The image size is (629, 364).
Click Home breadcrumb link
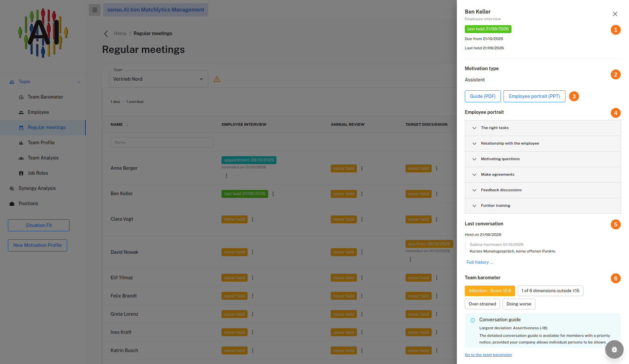(x=120, y=33)
